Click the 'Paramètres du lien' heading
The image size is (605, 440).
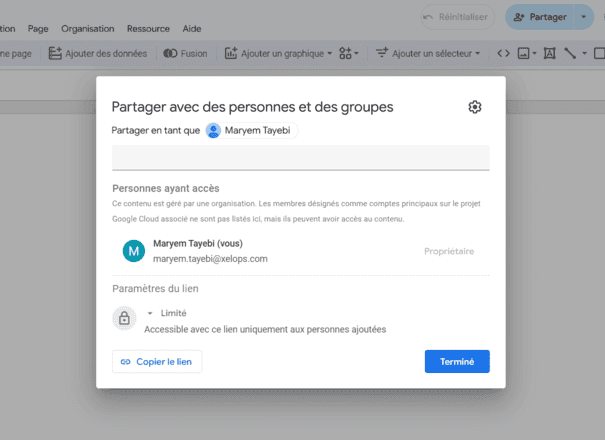(155, 289)
